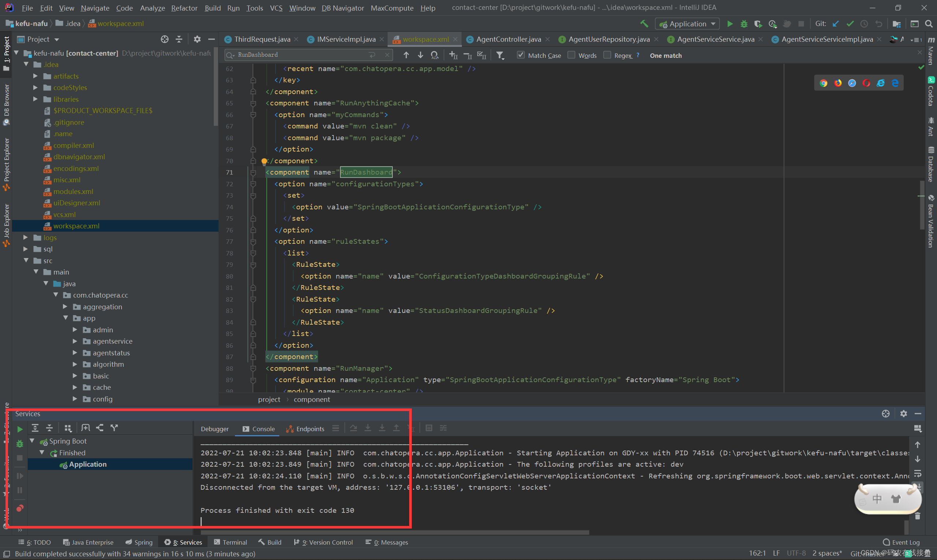Click the Build project hammer icon
937x560 pixels.
tap(644, 24)
